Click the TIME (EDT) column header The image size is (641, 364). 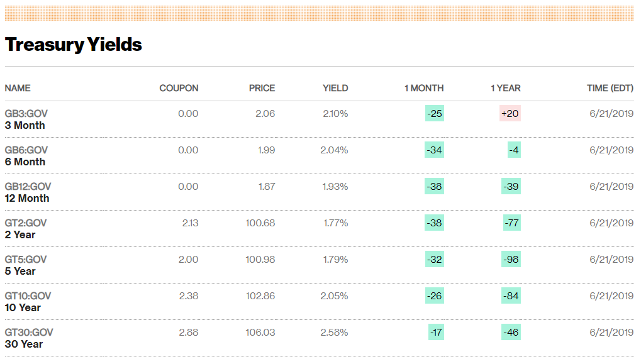click(610, 88)
